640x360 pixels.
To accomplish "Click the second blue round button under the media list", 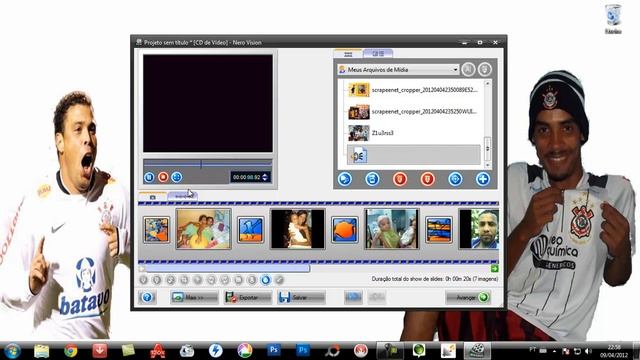I will [372, 179].
